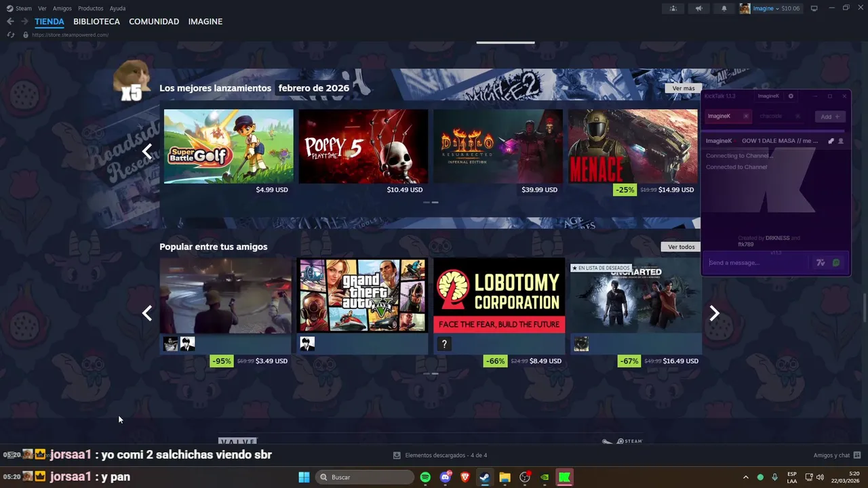Previous page of Popular entre tus amigos
Viewport: 868px width, 488px height.
click(x=146, y=313)
